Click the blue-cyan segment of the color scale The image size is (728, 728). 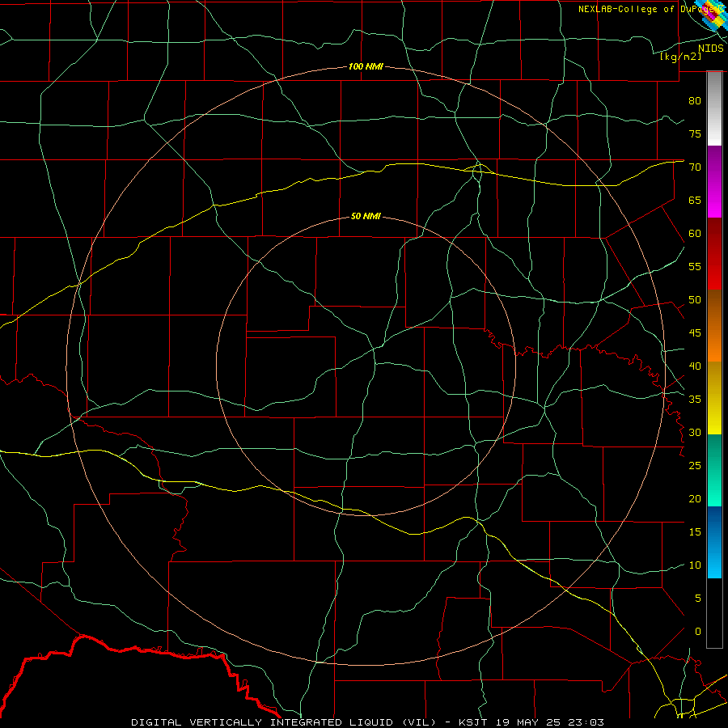pyautogui.click(x=714, y=542)
